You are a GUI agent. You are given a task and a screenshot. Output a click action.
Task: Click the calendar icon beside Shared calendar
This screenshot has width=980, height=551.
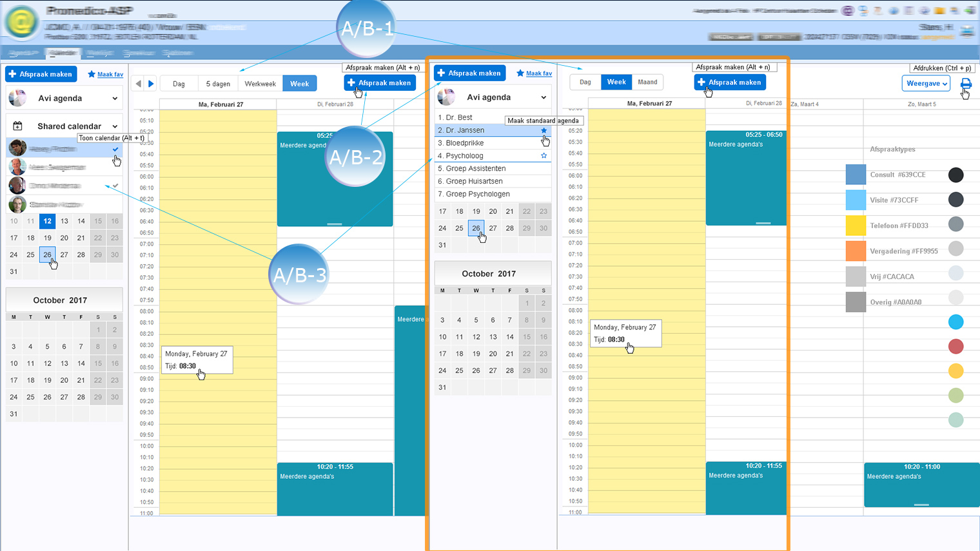point(18,126)
